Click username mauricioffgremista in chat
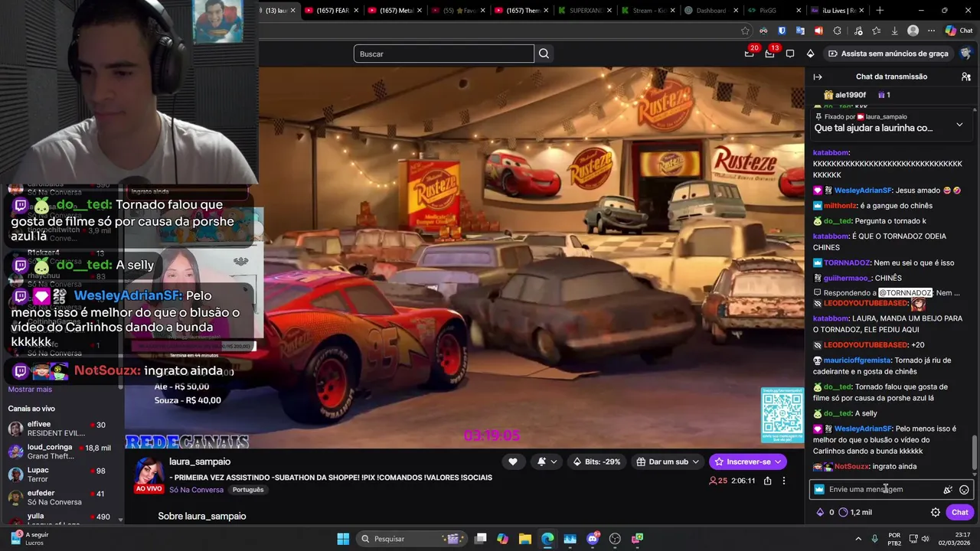The height and width of the screenshot is (551, 980). [x=857, y=360]
